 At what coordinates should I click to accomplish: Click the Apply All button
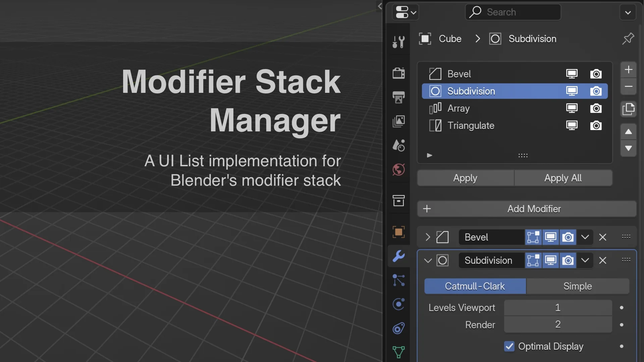pos(563,178)
